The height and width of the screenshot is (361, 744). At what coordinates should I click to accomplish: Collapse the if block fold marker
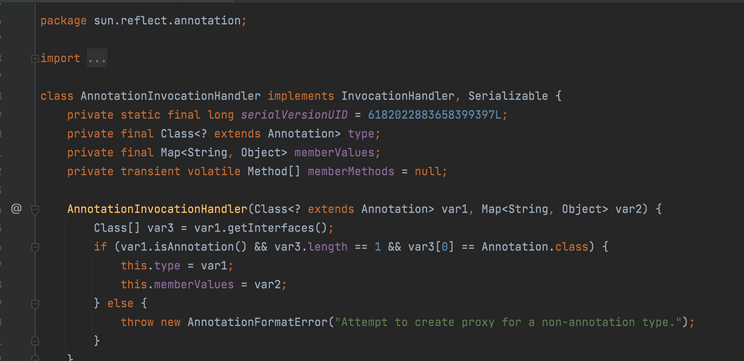pos(34,247)
